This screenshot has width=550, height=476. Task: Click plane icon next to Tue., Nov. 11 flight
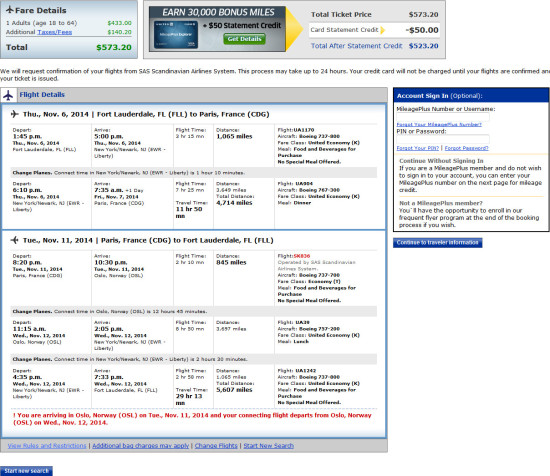tap(14, 240)
